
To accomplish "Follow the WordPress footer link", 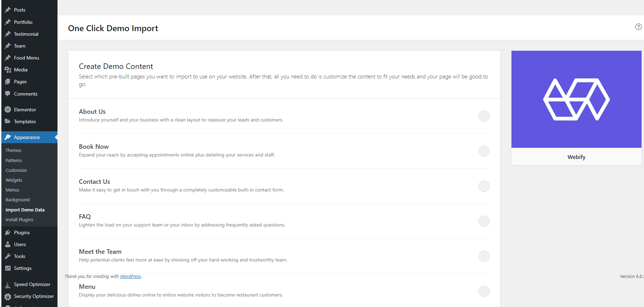I will (x=130, y=276).
